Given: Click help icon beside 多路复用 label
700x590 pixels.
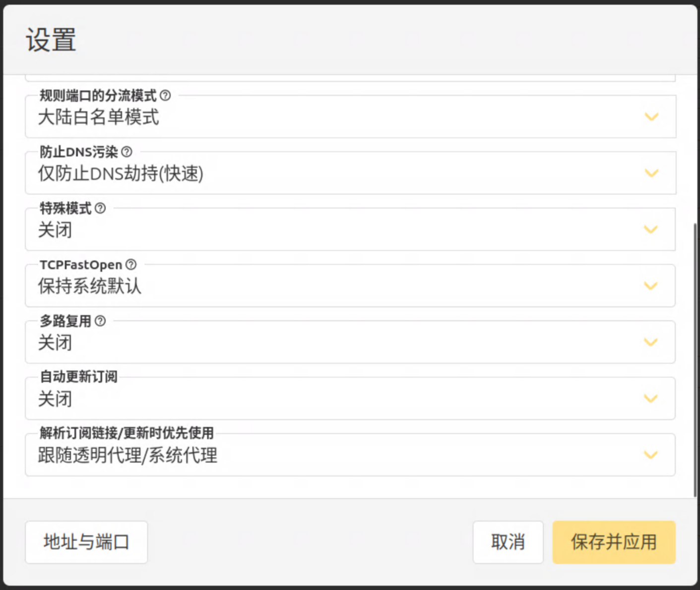Looking at the screenshot, I should [100, 321].
